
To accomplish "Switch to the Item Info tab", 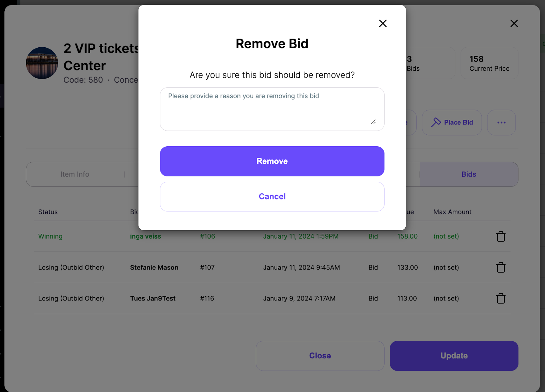I will click(75, 174).
